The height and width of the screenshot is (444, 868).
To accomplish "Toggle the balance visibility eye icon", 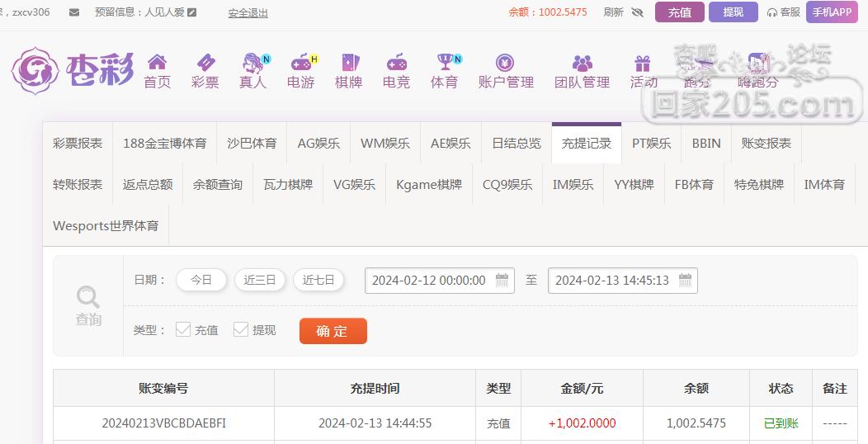I will (638, 12).
